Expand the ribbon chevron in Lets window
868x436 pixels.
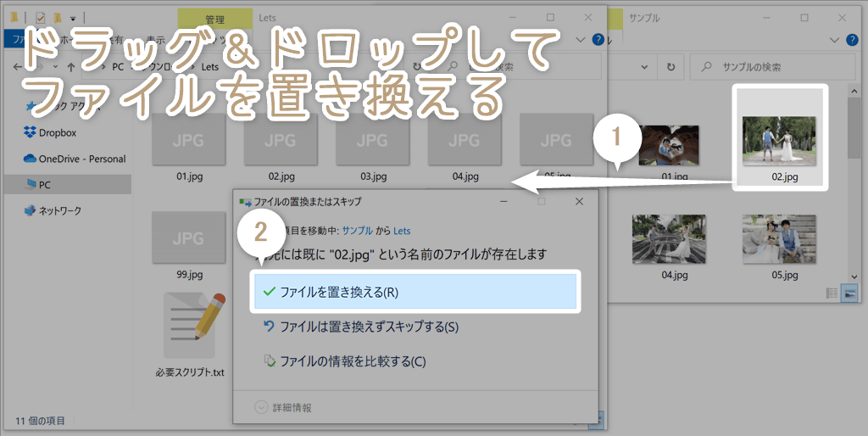580,40
